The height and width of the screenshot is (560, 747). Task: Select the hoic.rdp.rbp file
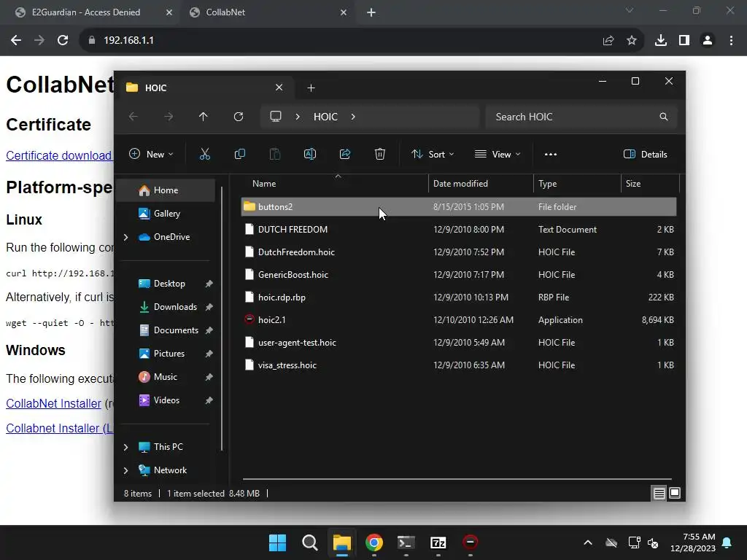(459, 297)
